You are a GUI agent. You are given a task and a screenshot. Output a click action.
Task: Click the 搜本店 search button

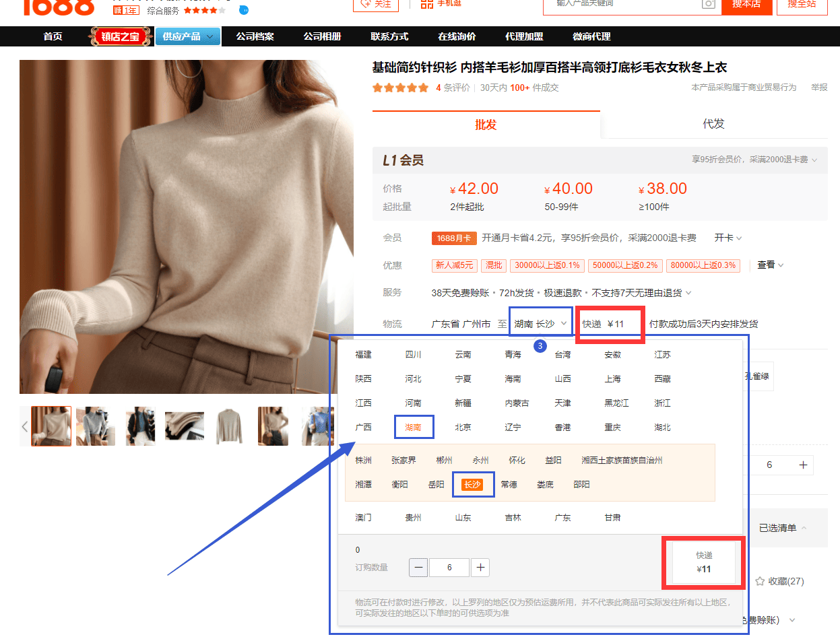746,4
